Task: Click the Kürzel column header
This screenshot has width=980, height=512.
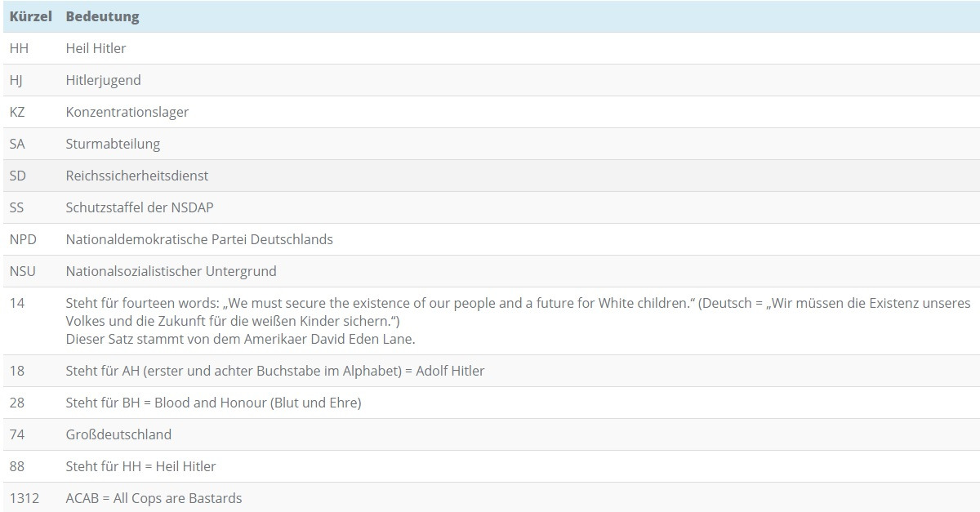Action: tap(31, 16)
